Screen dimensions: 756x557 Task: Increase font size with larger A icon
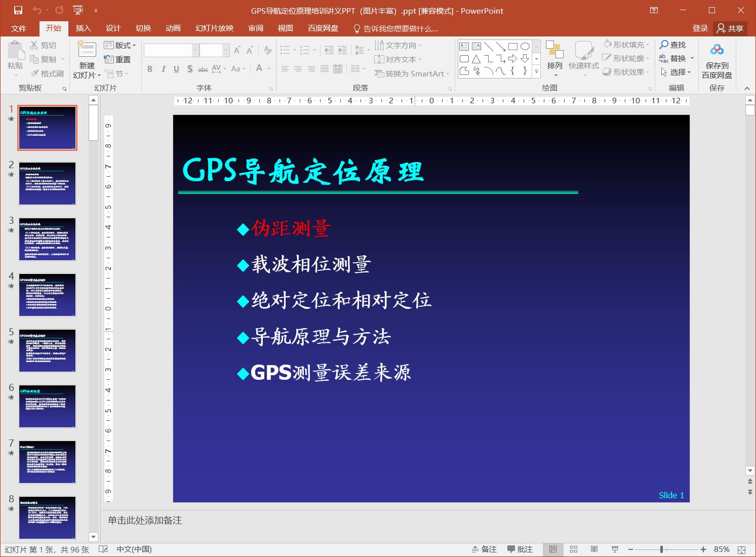237,50
